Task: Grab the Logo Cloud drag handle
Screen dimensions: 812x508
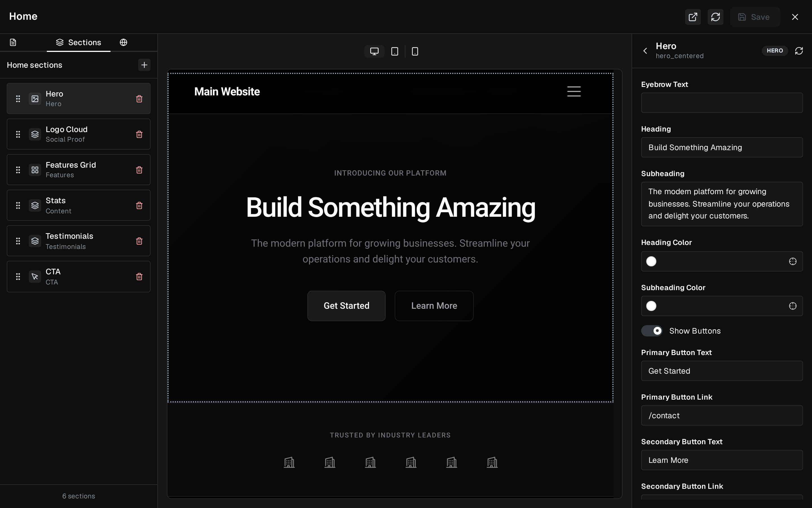Action: tap(18, 134)
